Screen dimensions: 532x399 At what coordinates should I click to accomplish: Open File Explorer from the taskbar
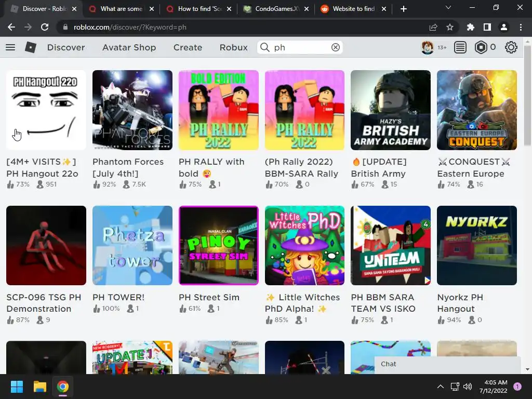39,387
